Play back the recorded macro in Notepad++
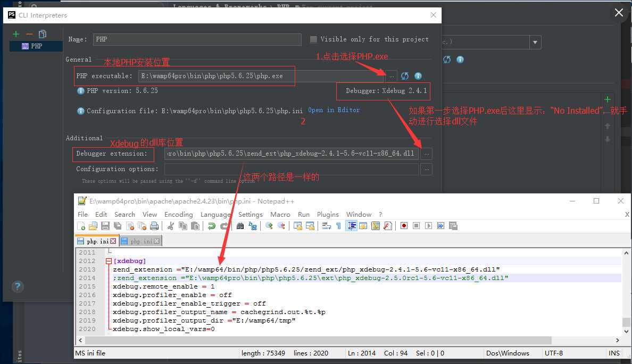The image size is (632, 364). [428, 226]
